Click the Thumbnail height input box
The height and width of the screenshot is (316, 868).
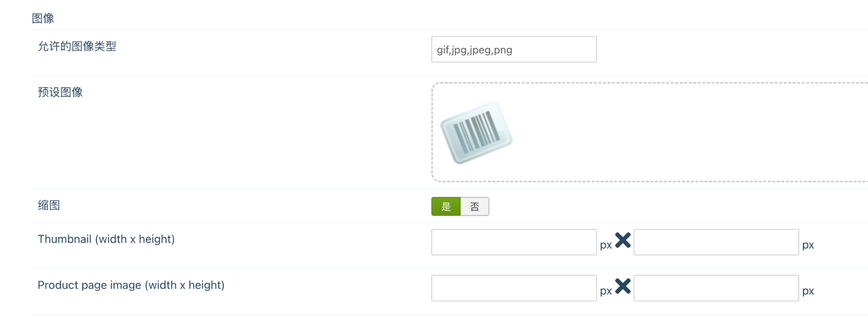coord(716,242)
